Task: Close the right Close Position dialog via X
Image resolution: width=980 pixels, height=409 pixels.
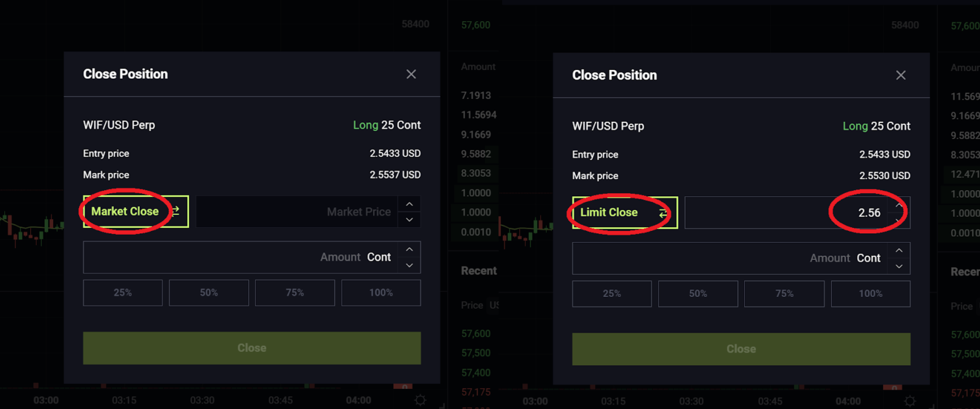Action: (x=901, y=75)
